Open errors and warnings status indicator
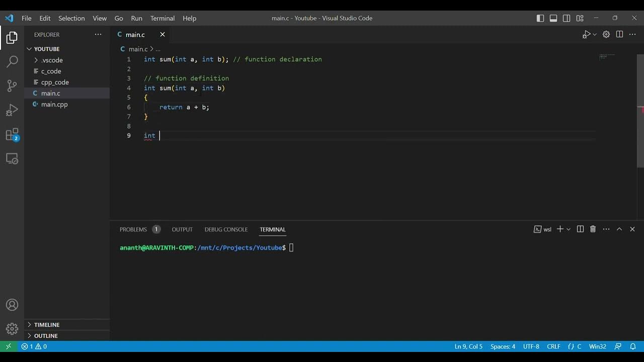The image size is (644, 362). (x=34, y=346)
